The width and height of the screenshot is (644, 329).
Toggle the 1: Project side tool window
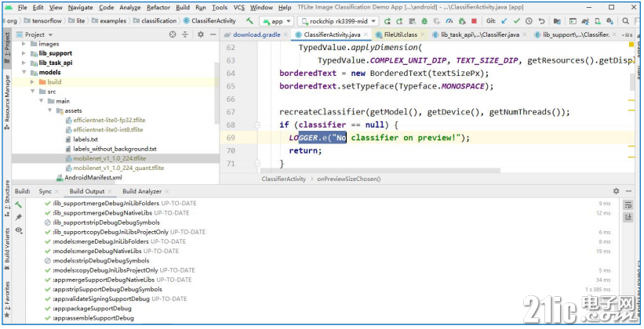(x=7, y=47)
